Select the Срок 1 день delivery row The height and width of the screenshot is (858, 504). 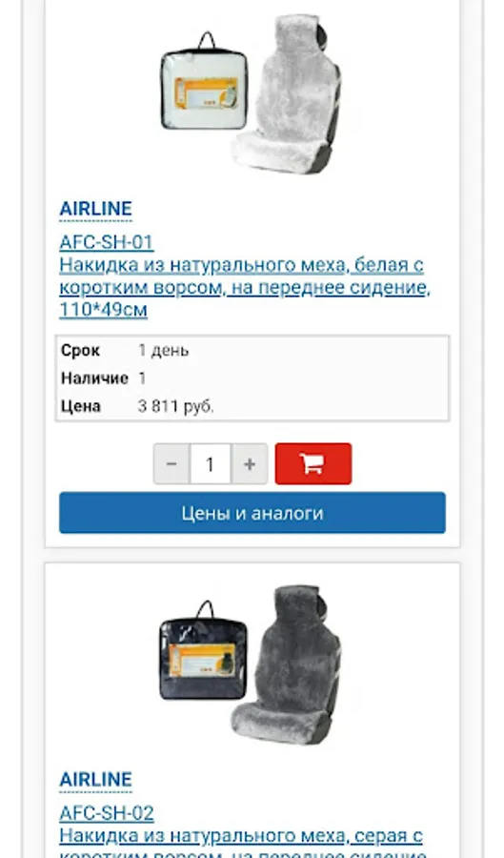click(x=252, y=350)
